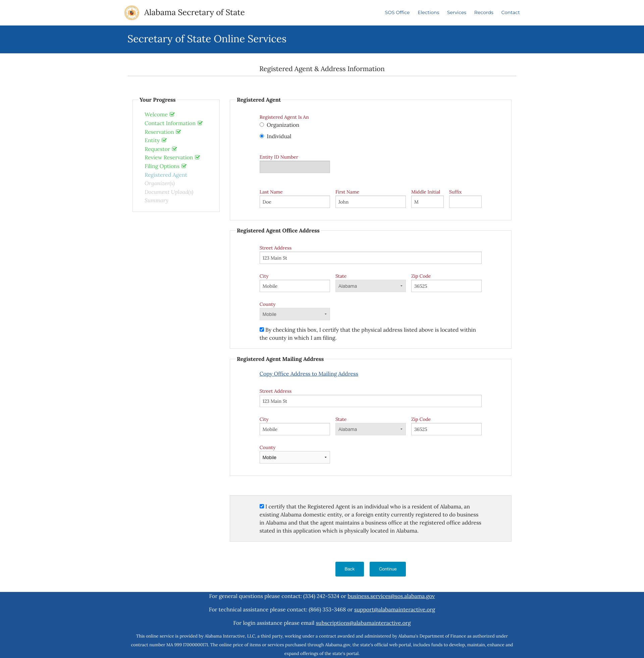Open the mailing address County dropdown
This screenshot has height=658, width=644.
tap(294, 457)
